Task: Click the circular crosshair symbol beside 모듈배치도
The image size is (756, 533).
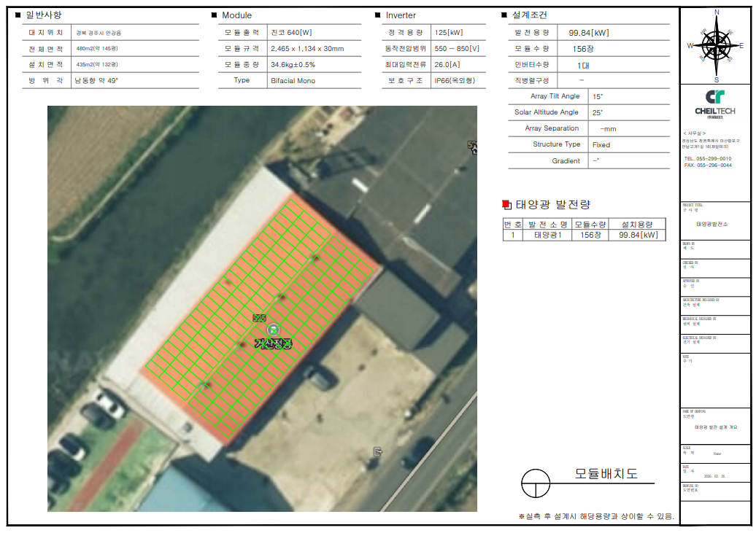Action: (x=535, y=482)
